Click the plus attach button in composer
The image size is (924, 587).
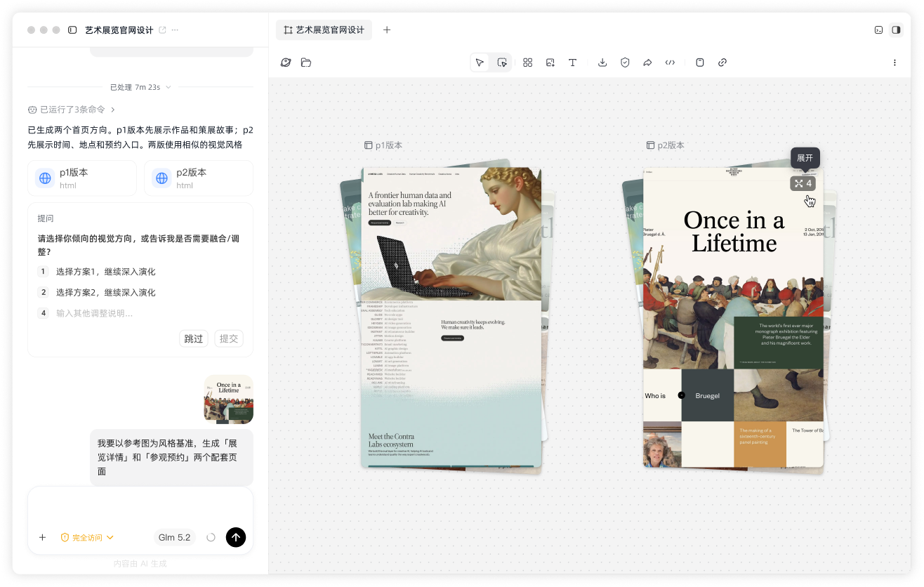[x=42, y=537]
